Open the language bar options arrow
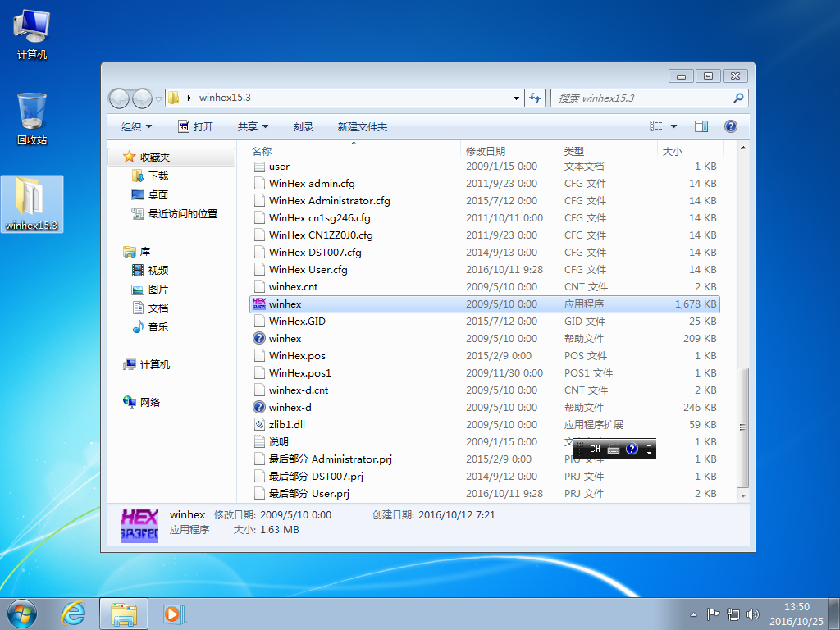The height and width of the screenshot is (630, 840). pos(650,453)
